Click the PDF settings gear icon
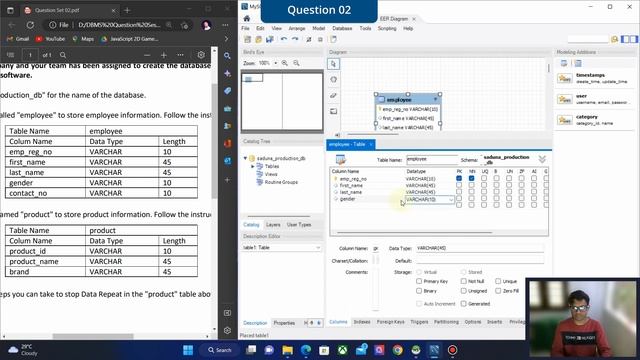The height and width of the screenshot is (360, 640). click(201, 55)
